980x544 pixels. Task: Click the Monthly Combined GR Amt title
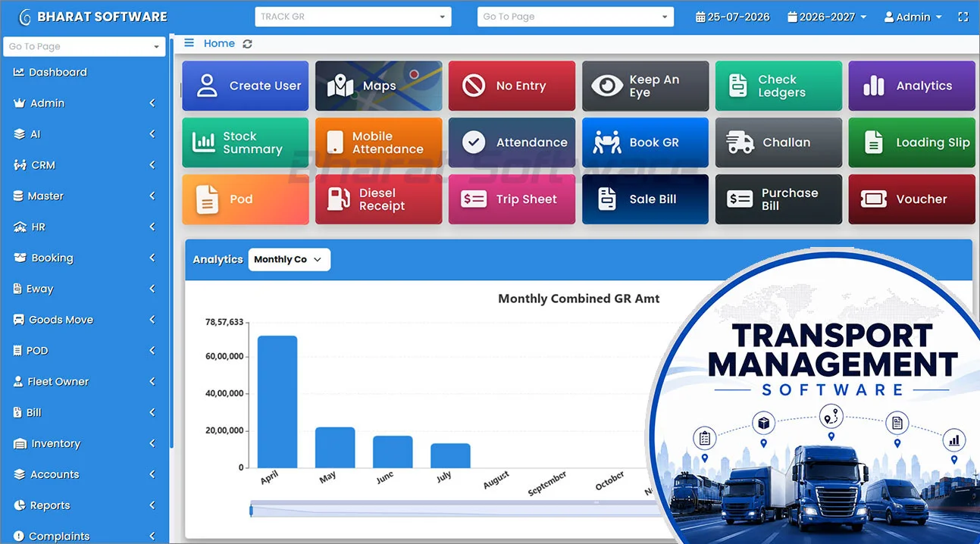(578, 299)
